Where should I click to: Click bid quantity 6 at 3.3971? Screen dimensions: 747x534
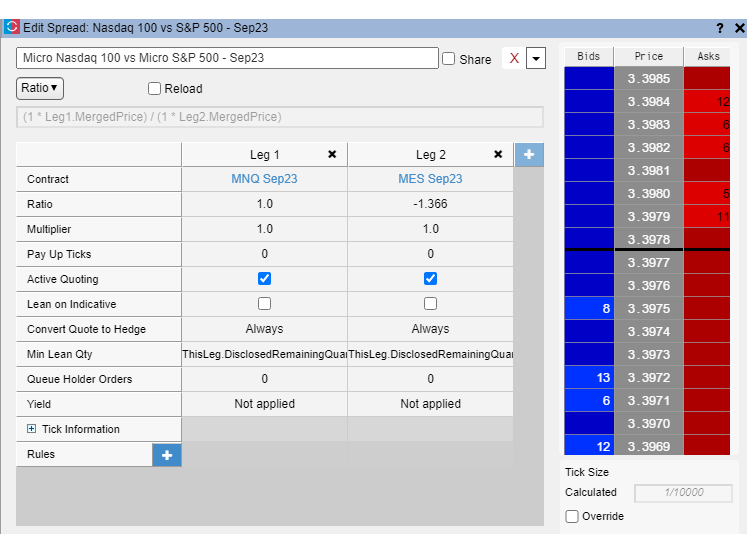point(589,401)
